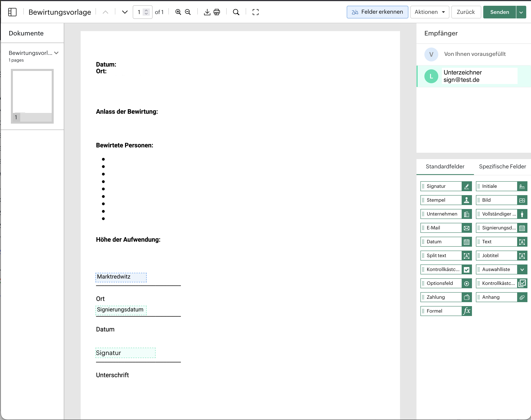Select the Jobtitel field
Image resolution: width=531 pixels, height=420 pixels.
501,256
